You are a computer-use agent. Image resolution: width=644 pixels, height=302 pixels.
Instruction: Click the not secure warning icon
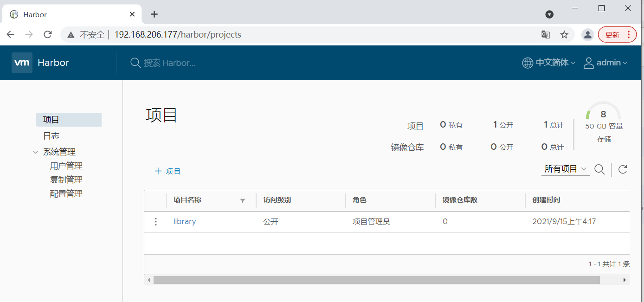click(x=71, y=35)
